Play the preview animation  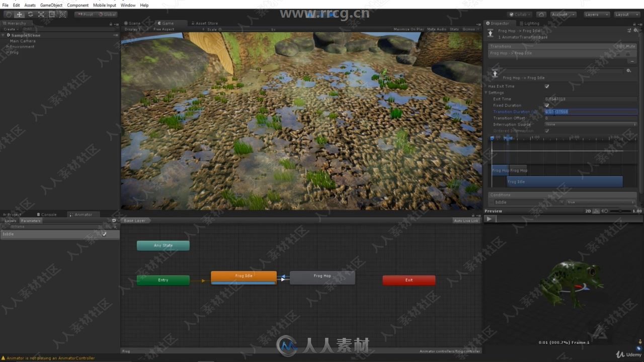[489, 219]
